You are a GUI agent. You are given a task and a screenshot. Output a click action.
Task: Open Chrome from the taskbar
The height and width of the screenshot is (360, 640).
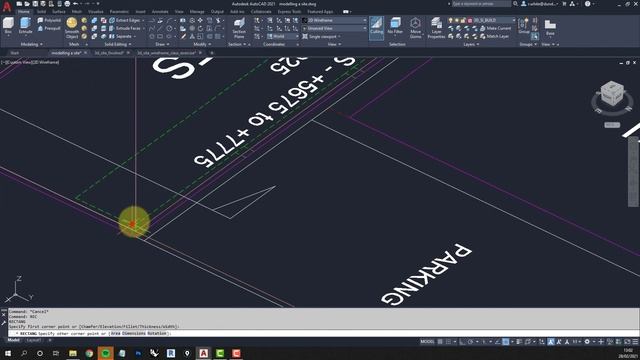click(89, 353)
